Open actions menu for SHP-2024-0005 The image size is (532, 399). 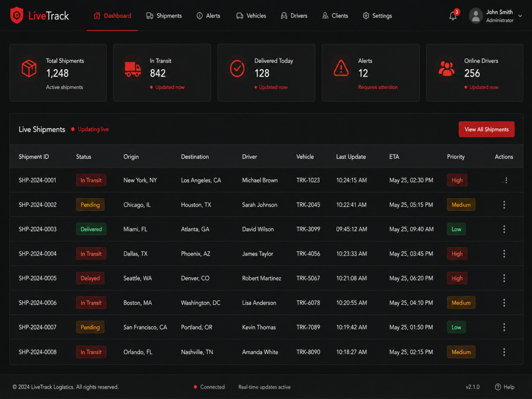point(504,278)
